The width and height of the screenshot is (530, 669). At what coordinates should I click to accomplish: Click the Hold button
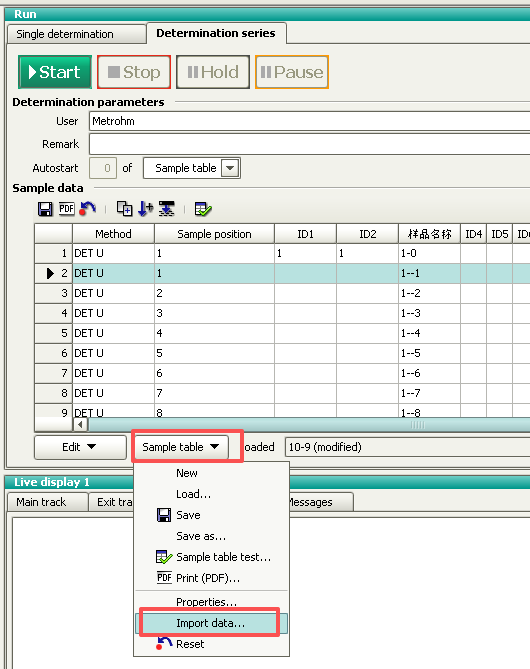pyautogui.click(x=213, y=72)
